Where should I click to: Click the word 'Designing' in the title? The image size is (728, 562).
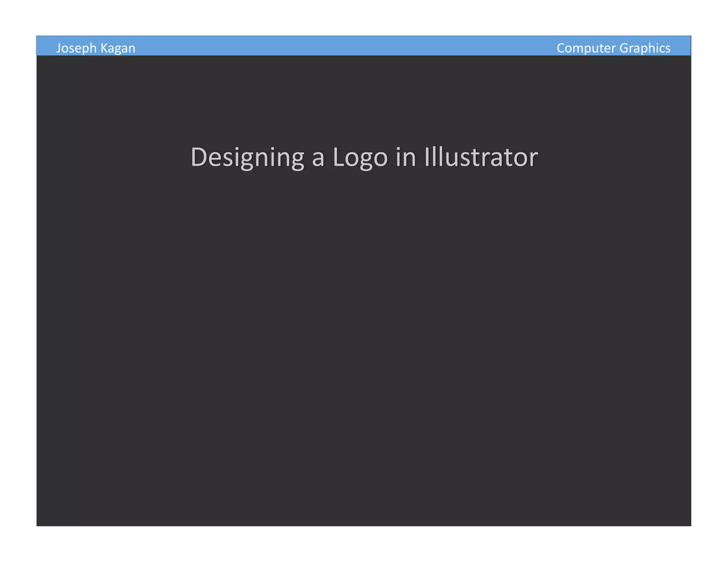(x=247, y=157)
